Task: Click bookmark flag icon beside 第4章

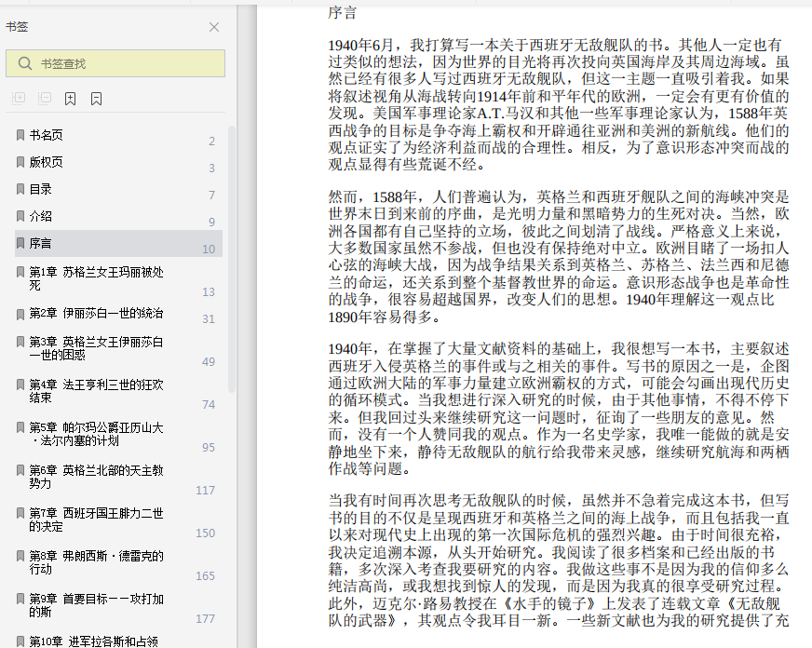Action: 20,385
